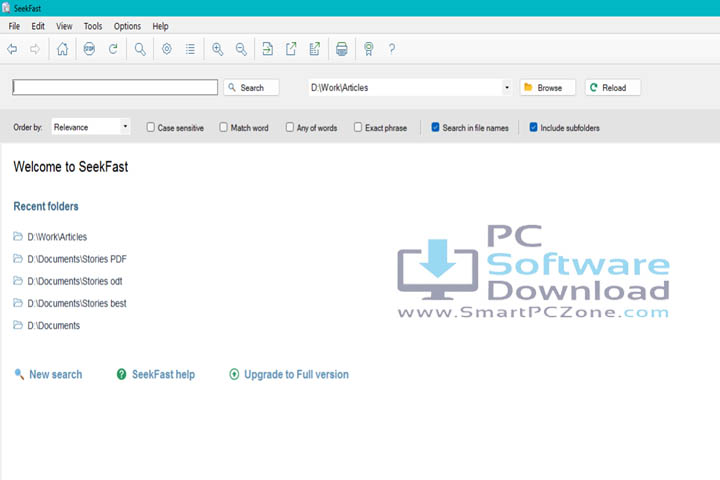
Task: Click the open externally arrow icon
Action: point(291,49)
